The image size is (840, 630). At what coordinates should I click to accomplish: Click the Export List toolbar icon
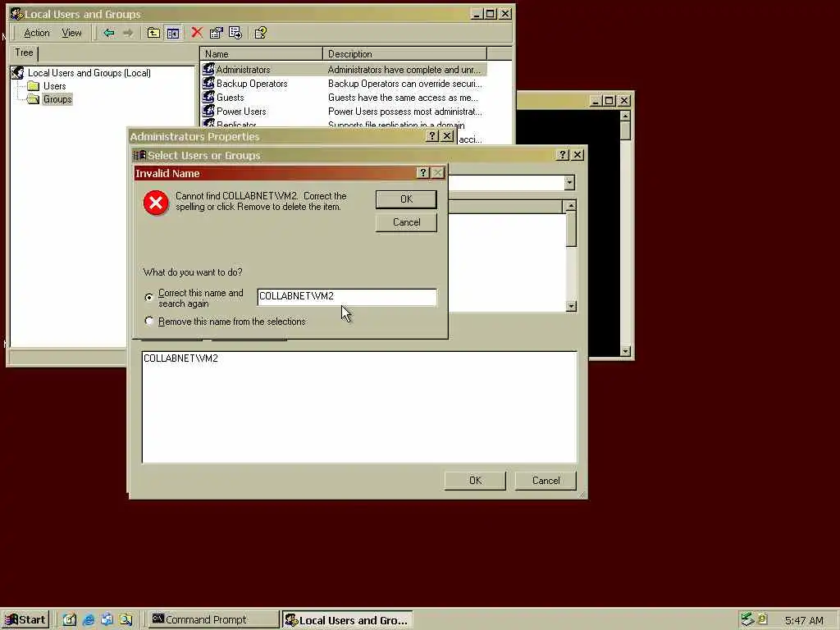[x=235, y=33]
